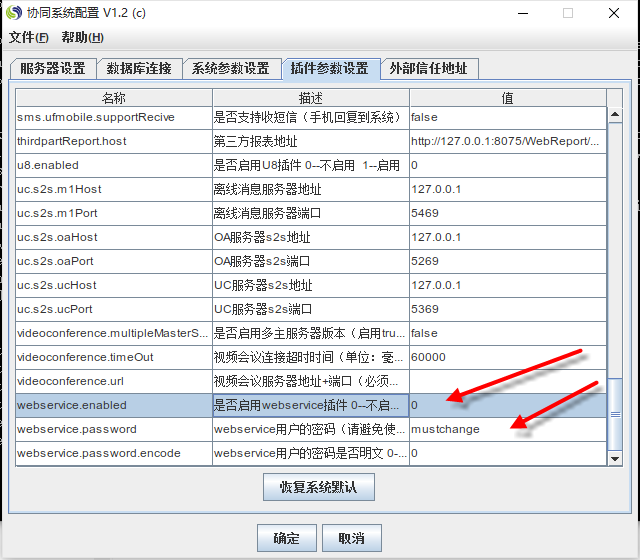Click the empty value cell for videoconference.url
Screen dimensions: 640x560
(508, 382)
